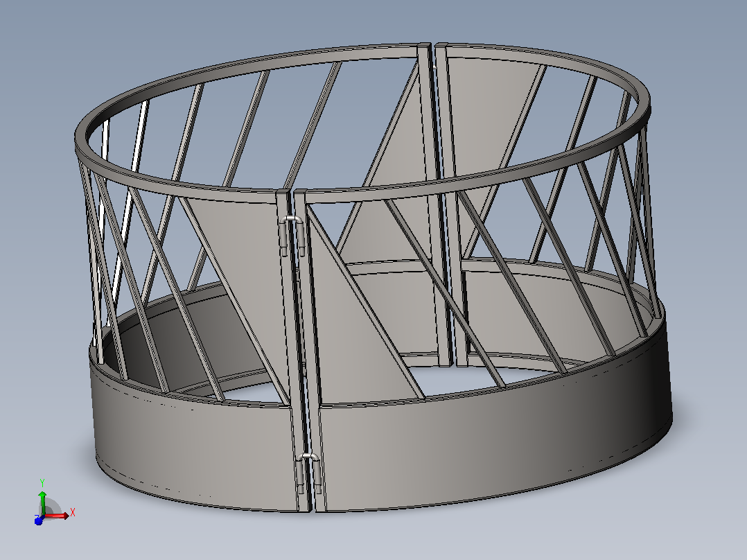Click the blue Z axis of the triad
The width and height of the screenshot is (747, 560).
[x=39, y=520]
